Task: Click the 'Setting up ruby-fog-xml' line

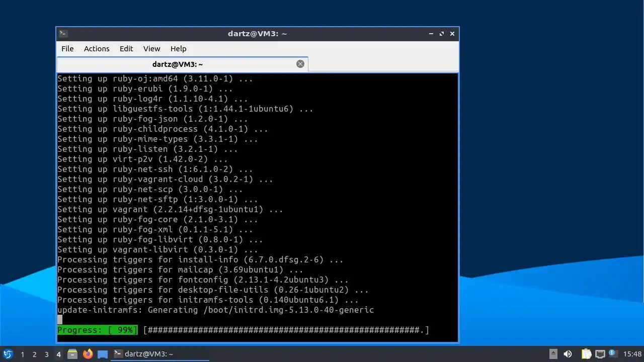Action: (155, 229)
